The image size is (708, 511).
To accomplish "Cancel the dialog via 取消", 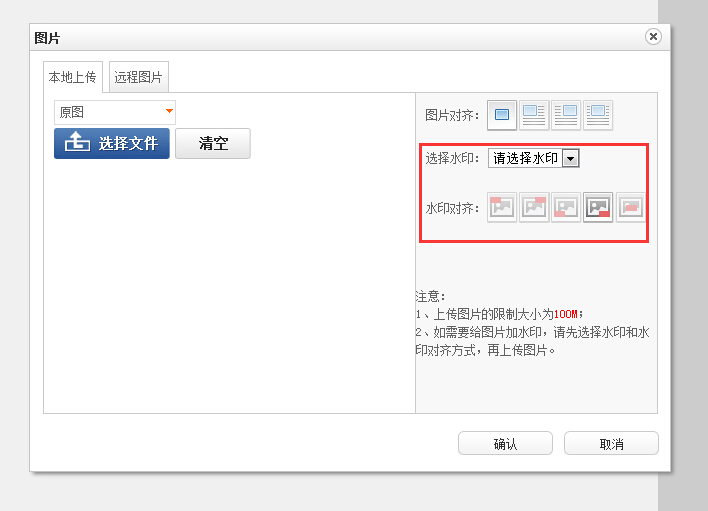I will (x=611, y=444).
